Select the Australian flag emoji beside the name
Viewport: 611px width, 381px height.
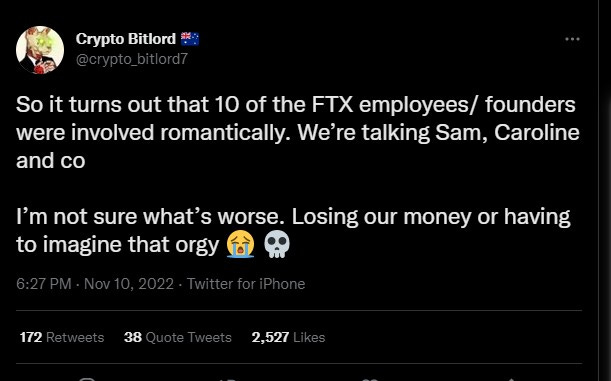[x=190, y=39]
